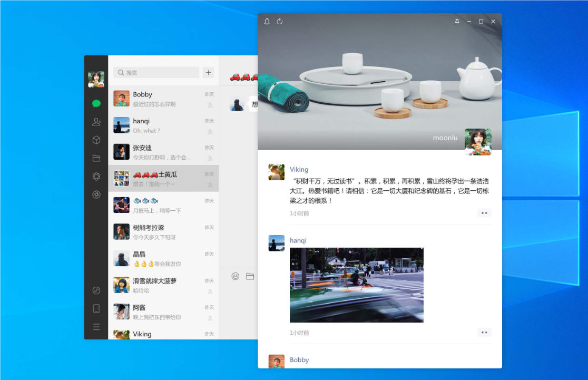The height and width of the screenshot is (380, 588).
Task: Open the Chats panel from the sidebar
Action: [x=96, y=103]
